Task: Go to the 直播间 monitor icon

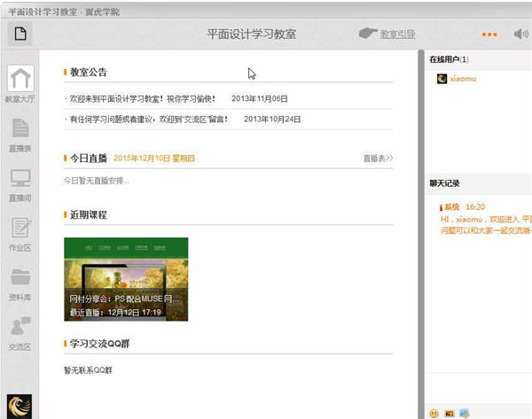Action: 20,178
